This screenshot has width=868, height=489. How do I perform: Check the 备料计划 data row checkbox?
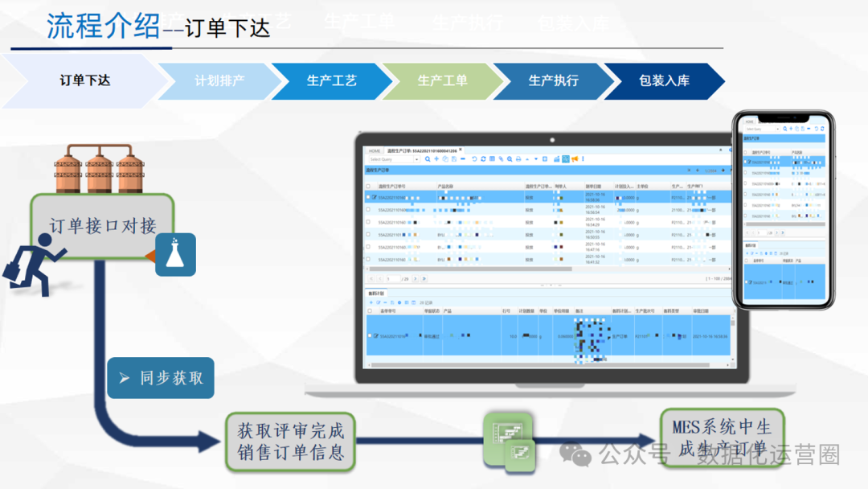tap(370, 335)
